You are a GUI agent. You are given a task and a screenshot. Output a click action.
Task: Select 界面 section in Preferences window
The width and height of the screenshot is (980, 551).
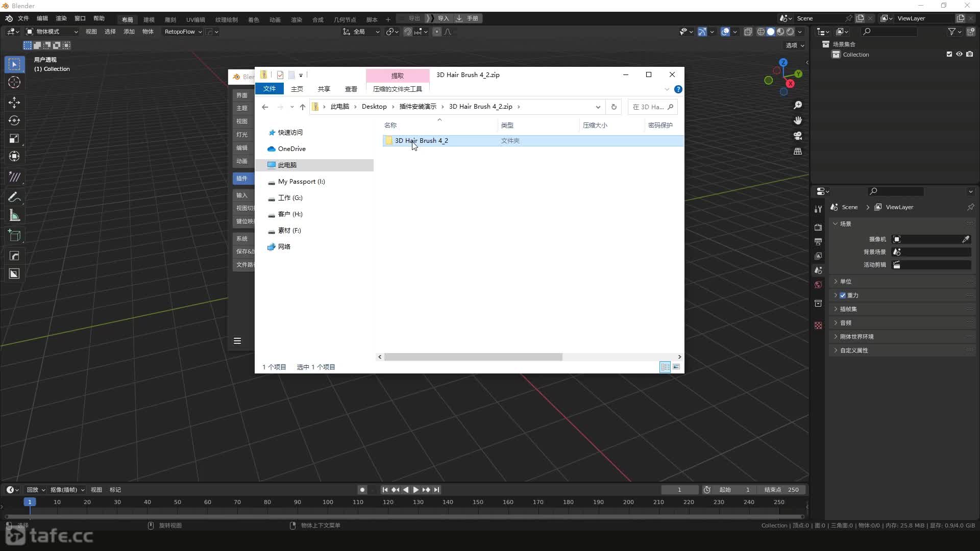point(243,95)
